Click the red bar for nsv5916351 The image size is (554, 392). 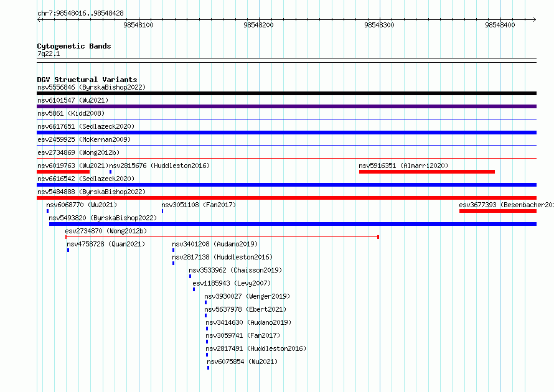427,172
